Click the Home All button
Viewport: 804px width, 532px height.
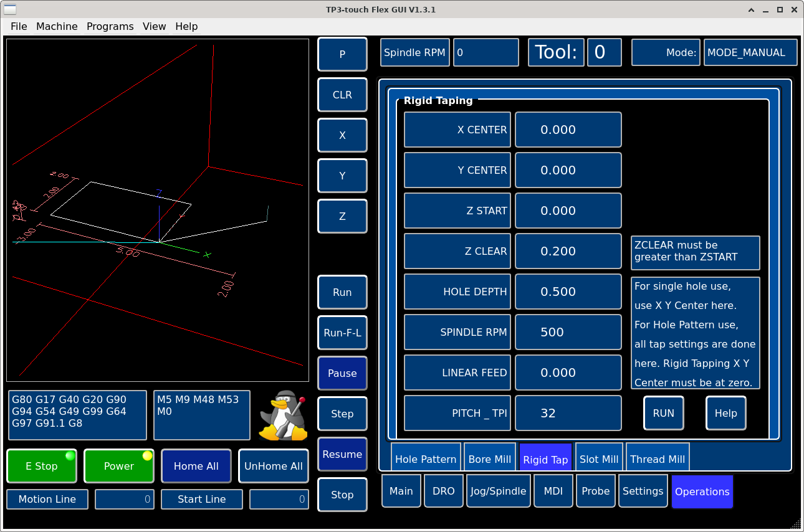[196, 466]
